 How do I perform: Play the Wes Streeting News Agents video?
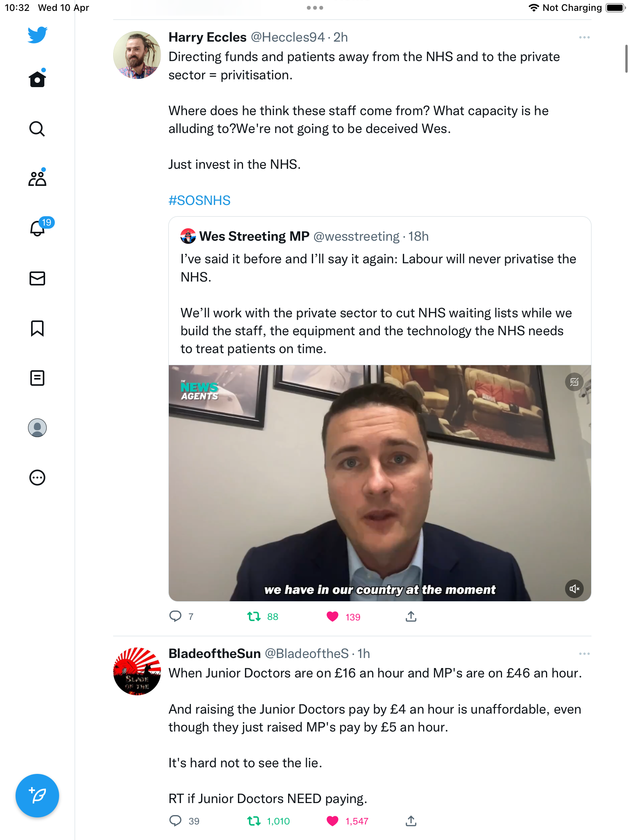(x=380, y=483)
